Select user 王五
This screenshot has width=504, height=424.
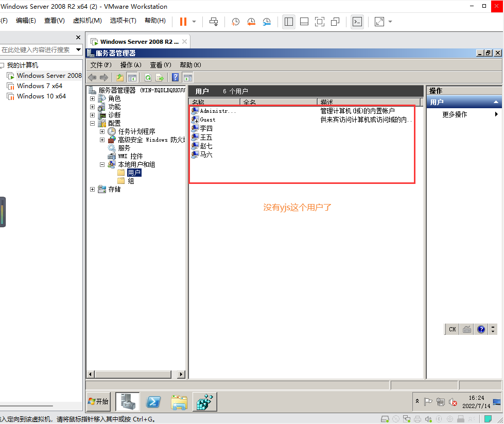pyautogui.click(x=202, y=138)
